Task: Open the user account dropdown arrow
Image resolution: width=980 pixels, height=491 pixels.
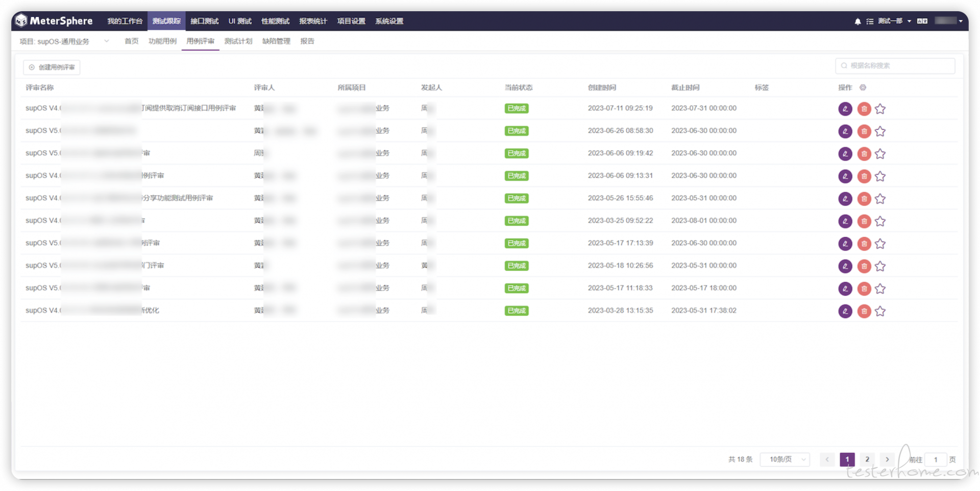Action: pos(961,21)
